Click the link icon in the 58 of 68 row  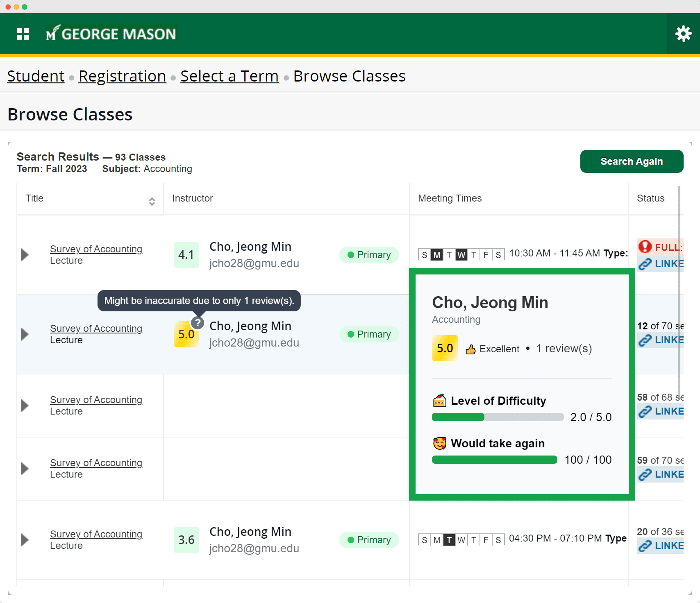[645, 412]
